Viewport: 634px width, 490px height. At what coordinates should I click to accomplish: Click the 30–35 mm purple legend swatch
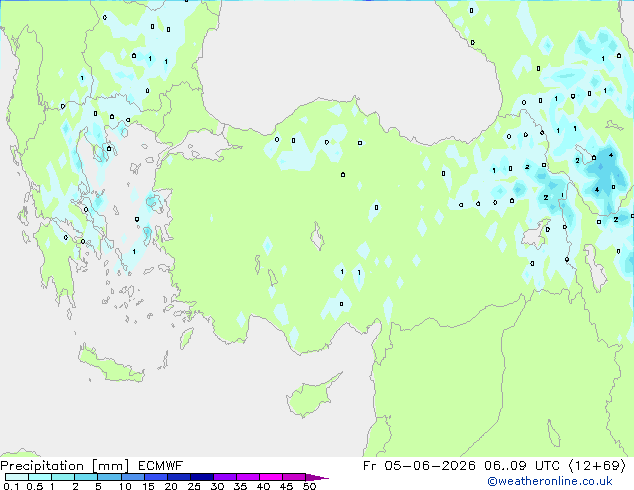pos(225,477)
